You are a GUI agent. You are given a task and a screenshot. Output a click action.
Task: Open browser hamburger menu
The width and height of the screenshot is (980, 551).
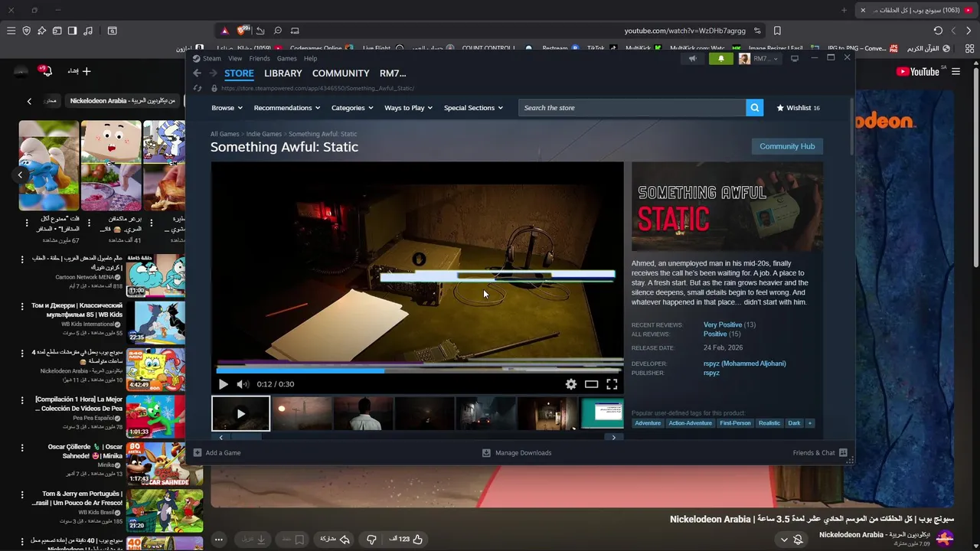(x=11, y=31)
